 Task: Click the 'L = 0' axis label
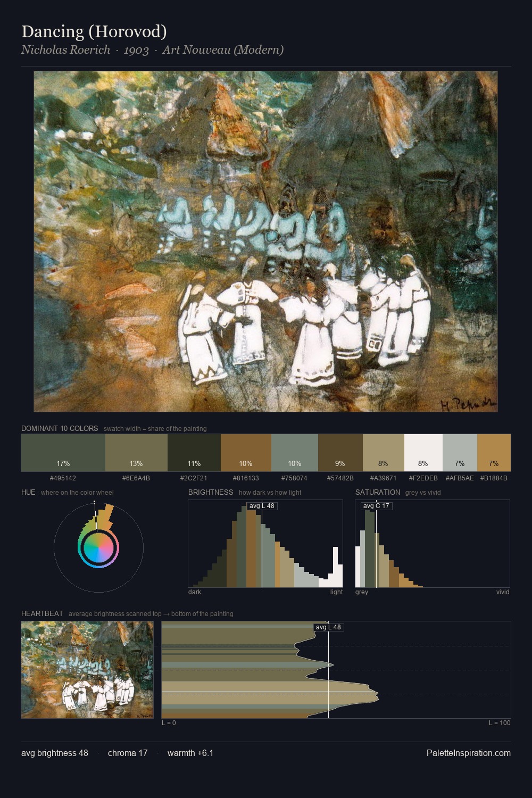[x=169, y=723]
